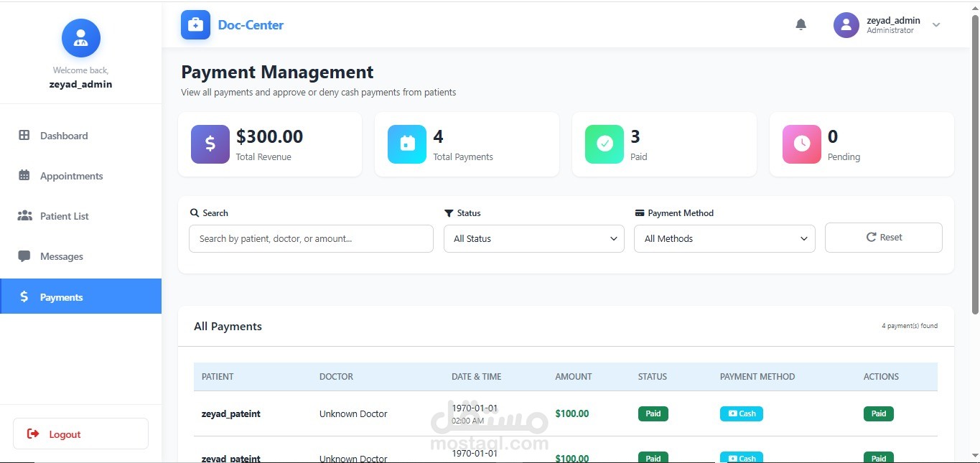Screen dimensions: 980x463
Task: Click the PATIENT column header
Action: click(x=218, y=377)
